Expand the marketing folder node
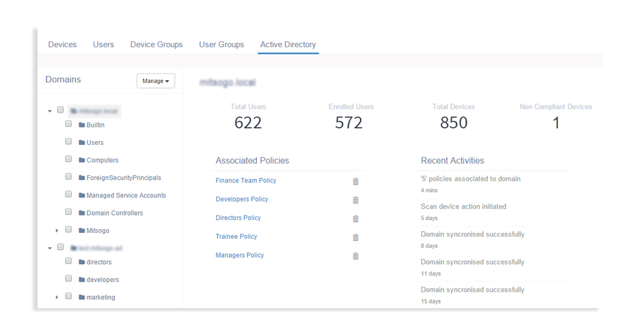The width and height of the screenshot is (644, 334). click(57, 297)
